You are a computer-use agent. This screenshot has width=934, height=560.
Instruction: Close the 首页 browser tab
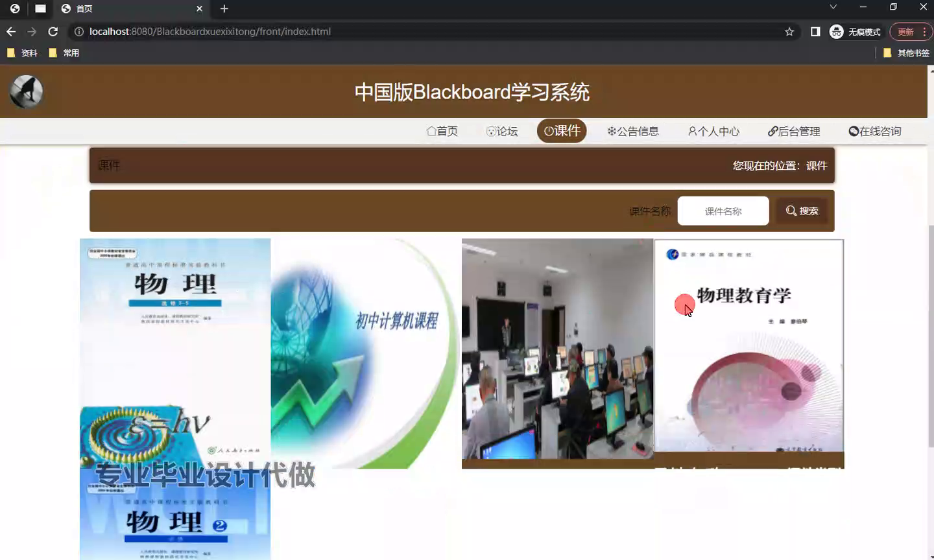(199, 8)
